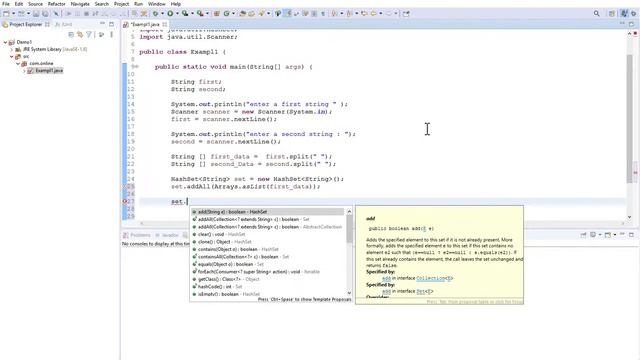Select the Java perspective icon

pos(624,13)
